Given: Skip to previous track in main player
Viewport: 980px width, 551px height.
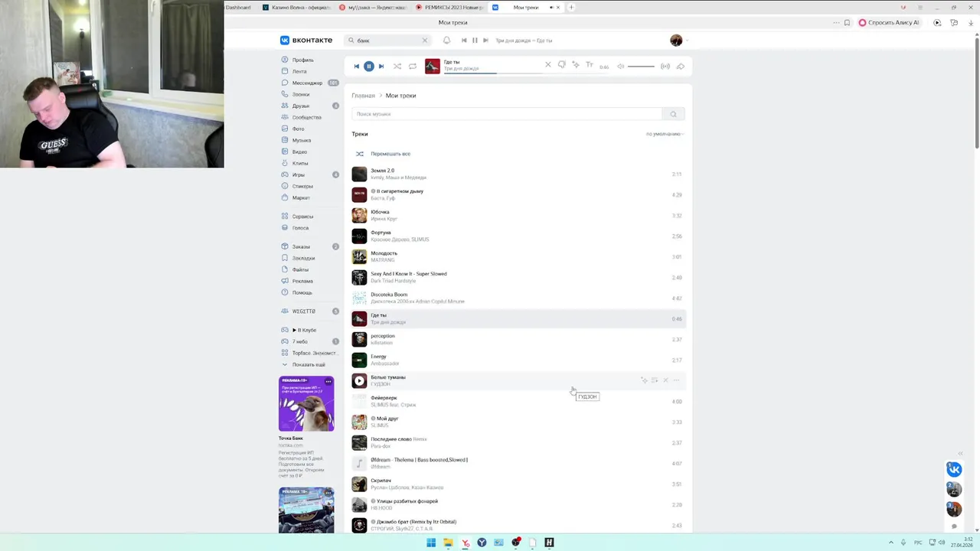Looking at the screenshot, I should click(356, 67).
